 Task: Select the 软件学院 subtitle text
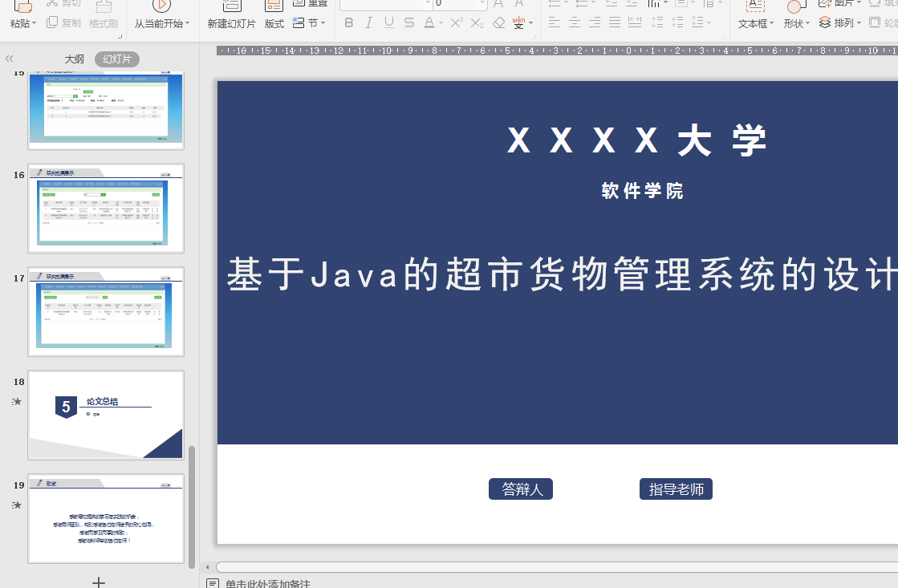[x=643, y=191]
